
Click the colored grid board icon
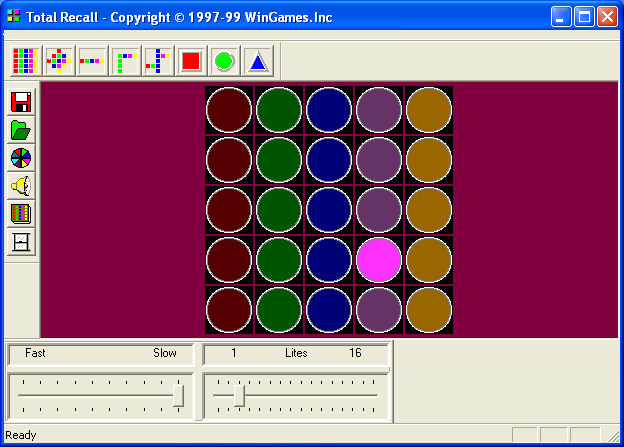click(x=21, y=214)
